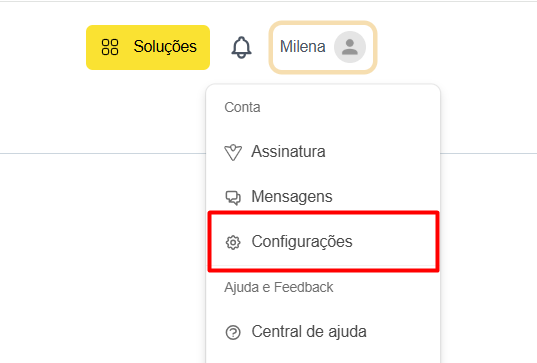Click the grey profile avatar icon
Screen dimensions: 537x363
click(x=350, y=47)
